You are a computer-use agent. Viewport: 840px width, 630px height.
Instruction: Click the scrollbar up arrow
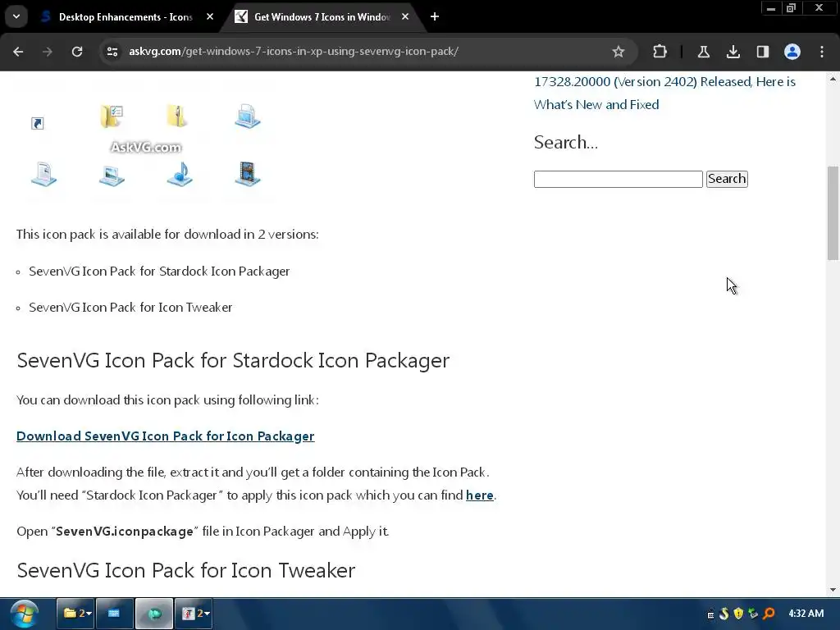click(x=833, y=80)
